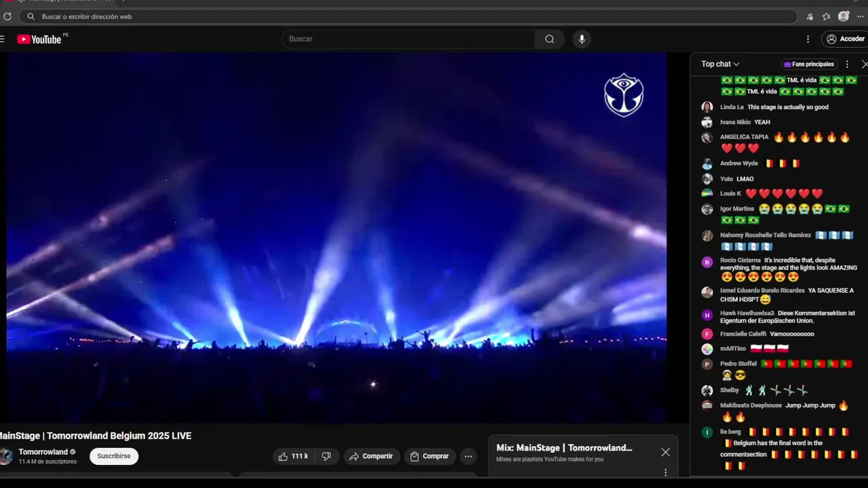
Task: Click Makibeats Deephouse's chat avatar
Action: (707, 405)
